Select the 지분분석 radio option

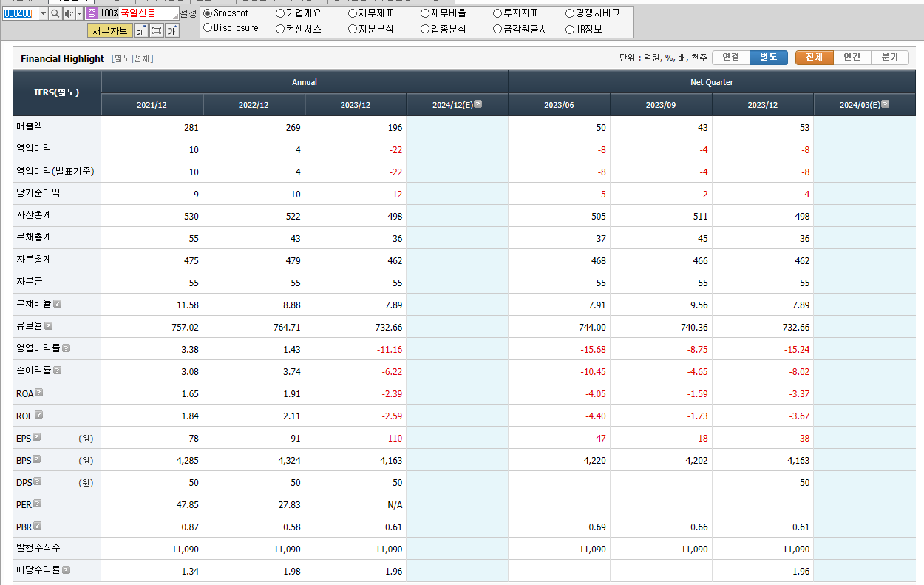coord(353,29)
